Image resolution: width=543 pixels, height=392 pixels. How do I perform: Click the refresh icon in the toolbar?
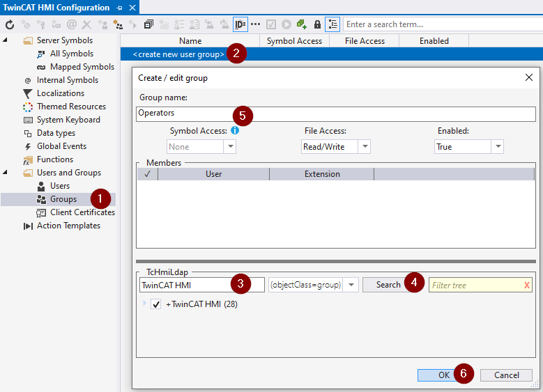tap(10, 24)
